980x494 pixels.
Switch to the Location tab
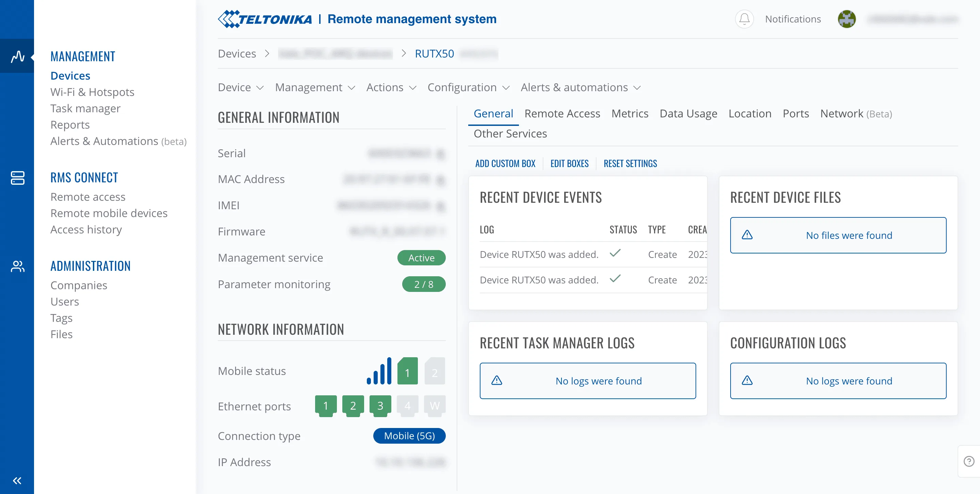(x=750, y=114)
